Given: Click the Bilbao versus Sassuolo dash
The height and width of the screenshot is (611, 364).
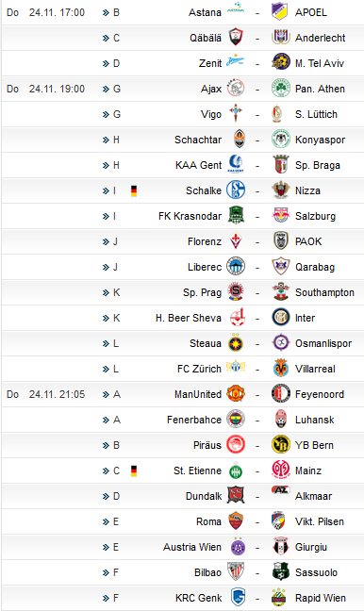Looking at the screenshot, I should point(257,573).
